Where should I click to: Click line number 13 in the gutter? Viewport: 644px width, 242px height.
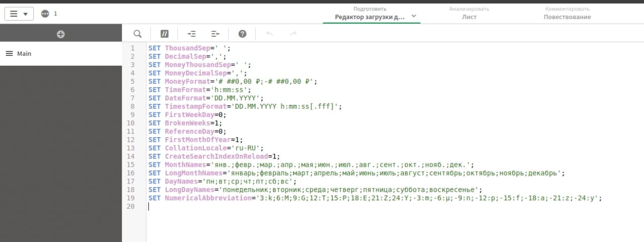pyautogui.click(x=131, y=148)
